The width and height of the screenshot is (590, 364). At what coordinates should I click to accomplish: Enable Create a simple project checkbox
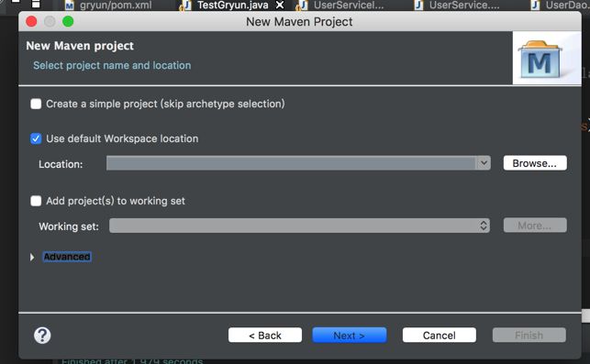(36, 104)
